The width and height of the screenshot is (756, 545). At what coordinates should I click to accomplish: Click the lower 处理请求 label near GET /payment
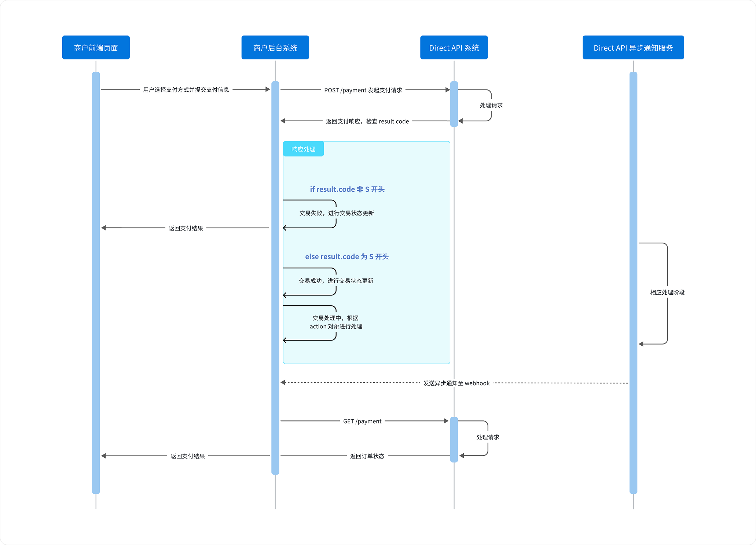(x=488, y=437)
